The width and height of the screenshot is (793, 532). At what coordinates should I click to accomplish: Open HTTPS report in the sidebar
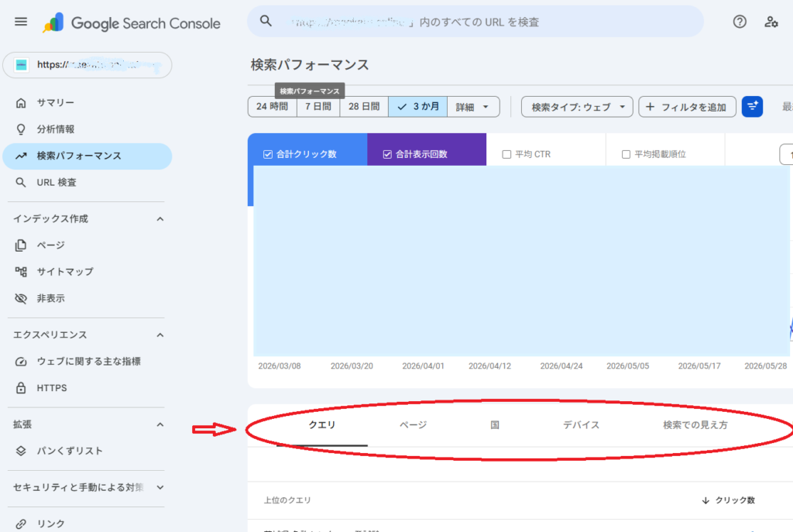(88, 388)
